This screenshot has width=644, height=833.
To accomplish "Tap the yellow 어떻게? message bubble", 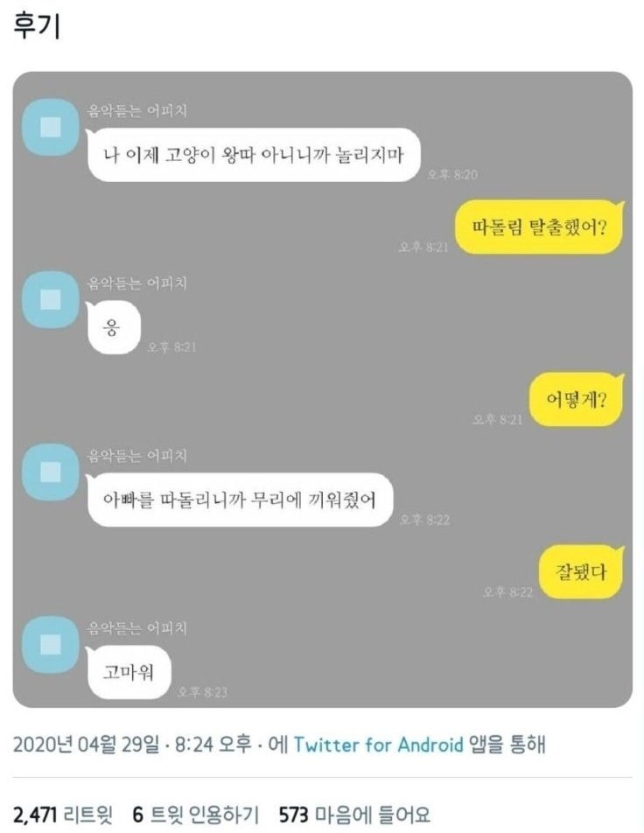I will click(x=577, y=400).
